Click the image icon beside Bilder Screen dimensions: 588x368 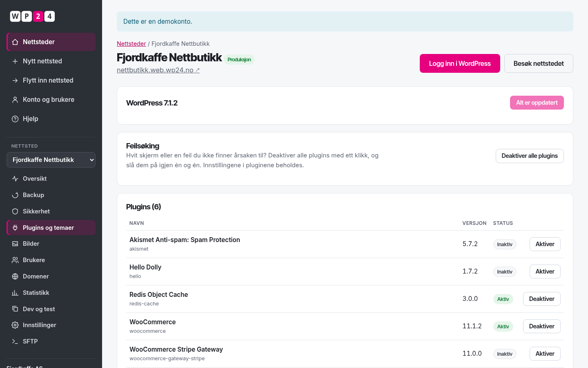[15, 244]
